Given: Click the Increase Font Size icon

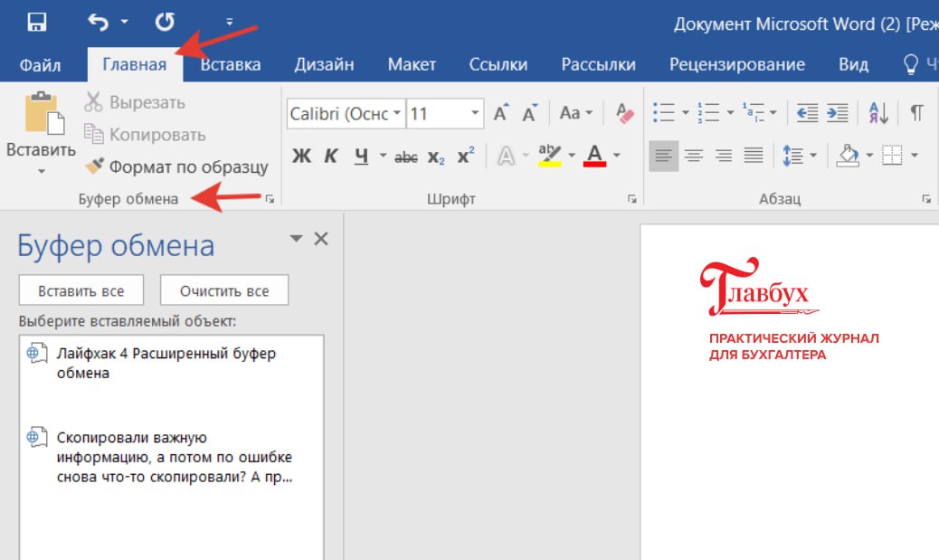Looking at the screenshot, I should pyautogui.click(x=501, y=113).
